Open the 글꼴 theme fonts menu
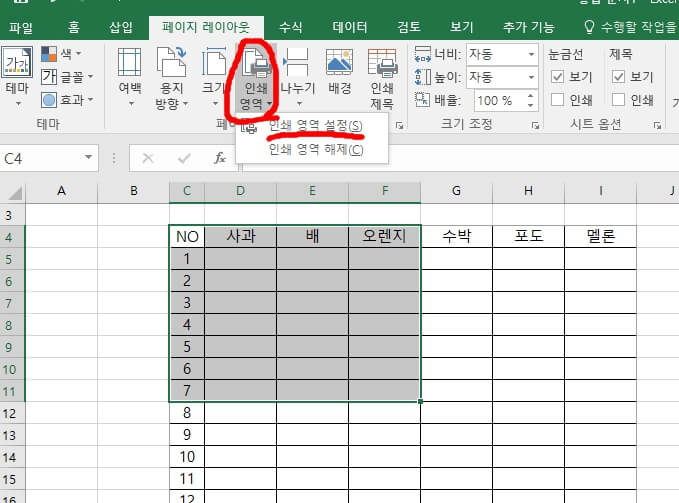This screenshot has height=503, width=679. coord(67,77)
